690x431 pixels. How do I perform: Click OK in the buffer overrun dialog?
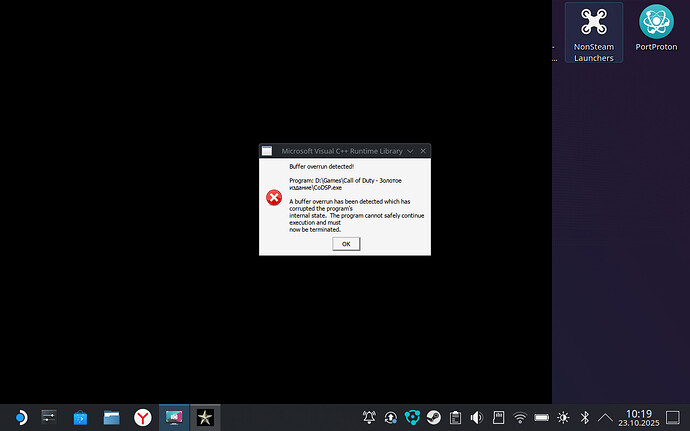pyautogui.click(x=345, y=243)
